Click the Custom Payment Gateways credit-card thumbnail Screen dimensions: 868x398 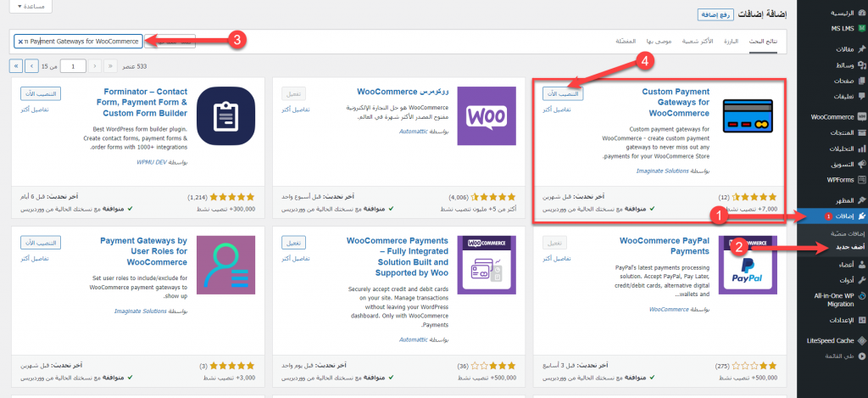coord(748,115)
